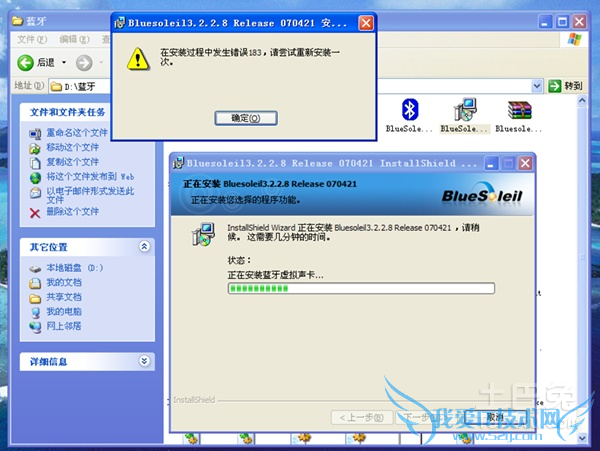The width and height of the screenshot is (600, 451).
Task: Click the 文件和文件夹任务 panel header
Action: [x=67, y=112]
